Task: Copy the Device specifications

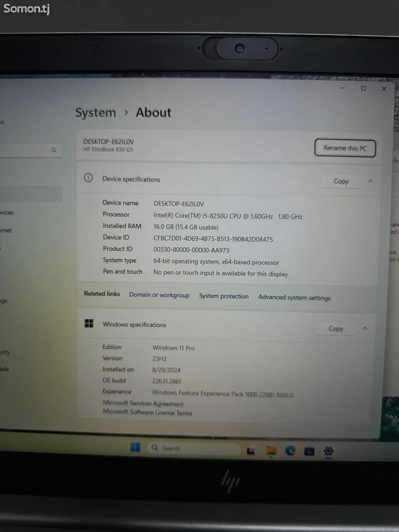Action: [x=341, y=181]
